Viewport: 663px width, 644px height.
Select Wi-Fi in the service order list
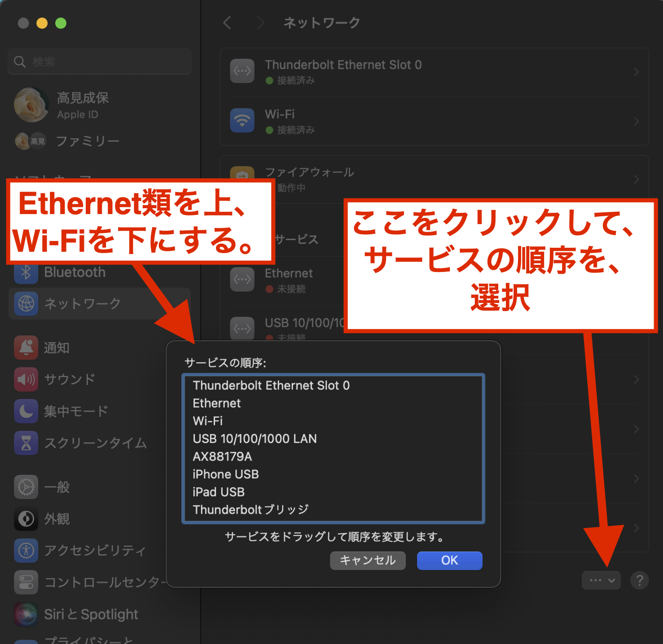click(208, 421)
